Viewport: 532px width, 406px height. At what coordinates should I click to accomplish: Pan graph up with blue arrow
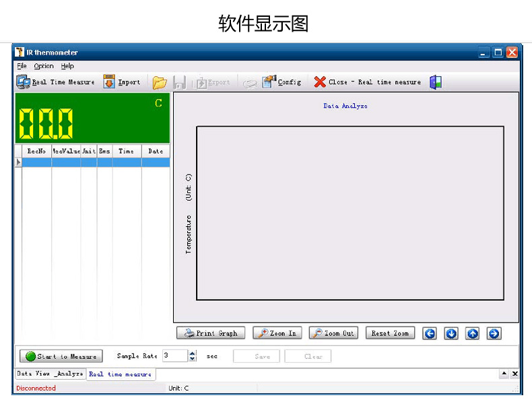(473, 334)
